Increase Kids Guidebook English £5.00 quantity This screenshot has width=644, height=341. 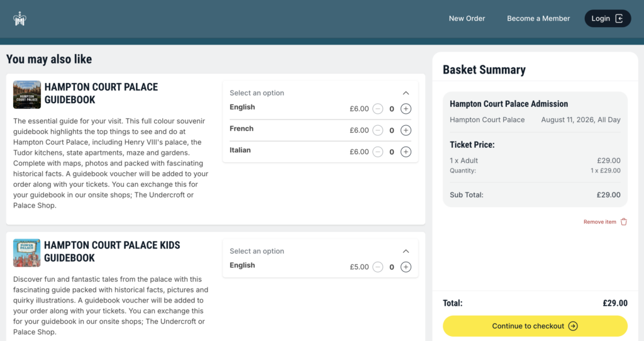406,267
